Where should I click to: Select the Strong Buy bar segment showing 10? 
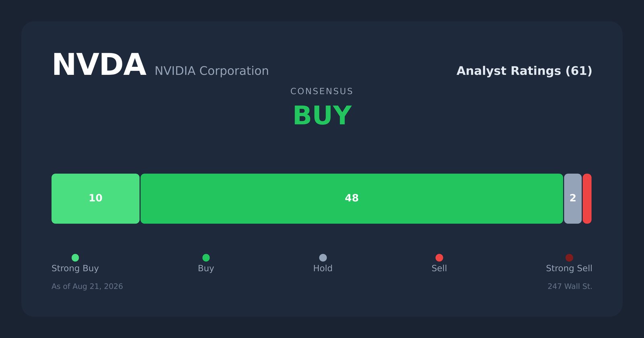coord(95,199)
